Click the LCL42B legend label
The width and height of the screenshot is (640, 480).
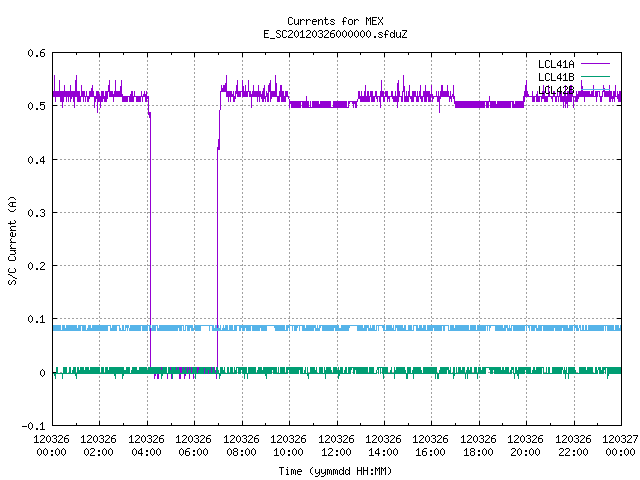556,90
